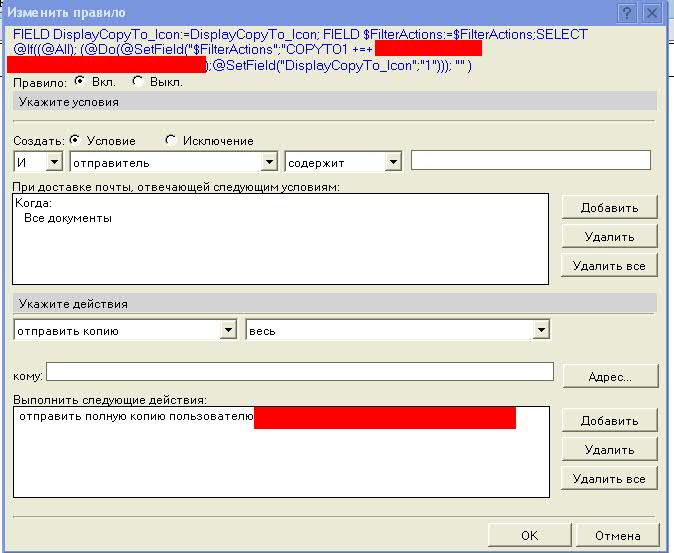Viewport: 674px width, 553px height.
Task: Select the Вкл. radio button
Action: pos(79,82)
